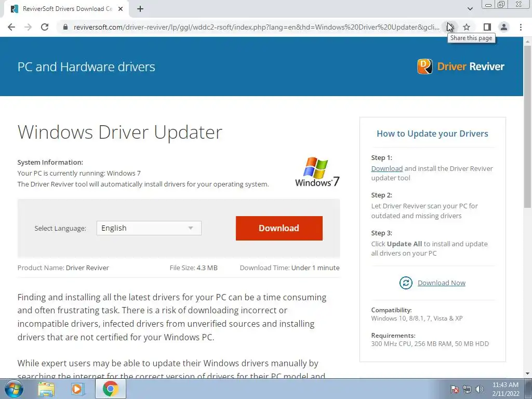Go back with the browser back arrow
This screenshot has height=399, width=532.
[11, 27]
